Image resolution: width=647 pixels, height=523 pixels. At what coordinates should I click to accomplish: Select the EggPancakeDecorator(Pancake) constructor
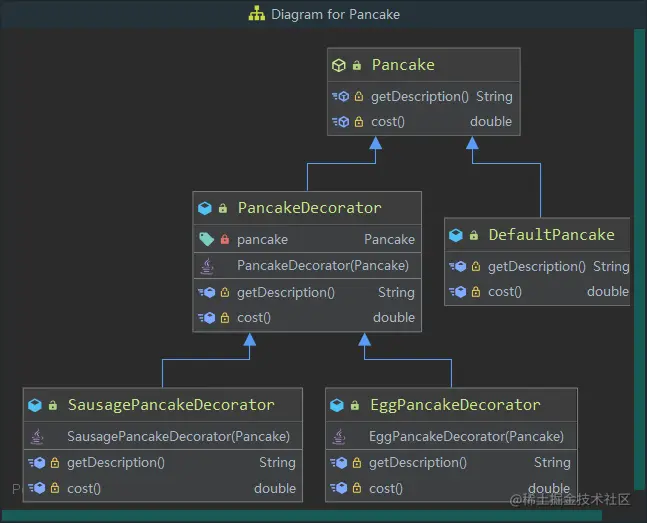(466, 436)
